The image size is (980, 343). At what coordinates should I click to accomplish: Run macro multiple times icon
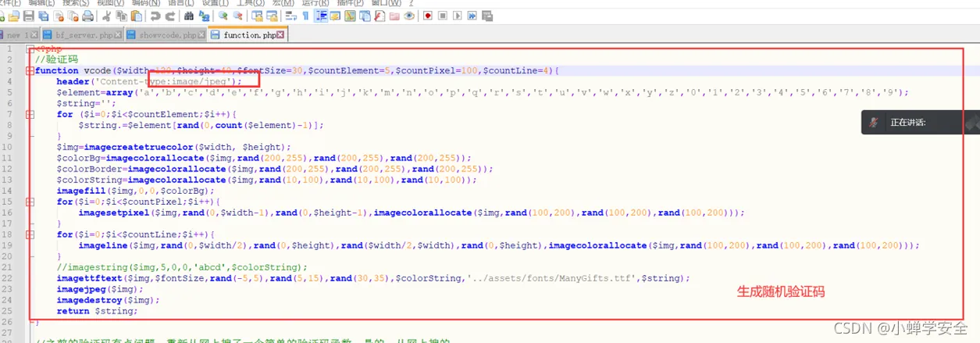(472, 16)
